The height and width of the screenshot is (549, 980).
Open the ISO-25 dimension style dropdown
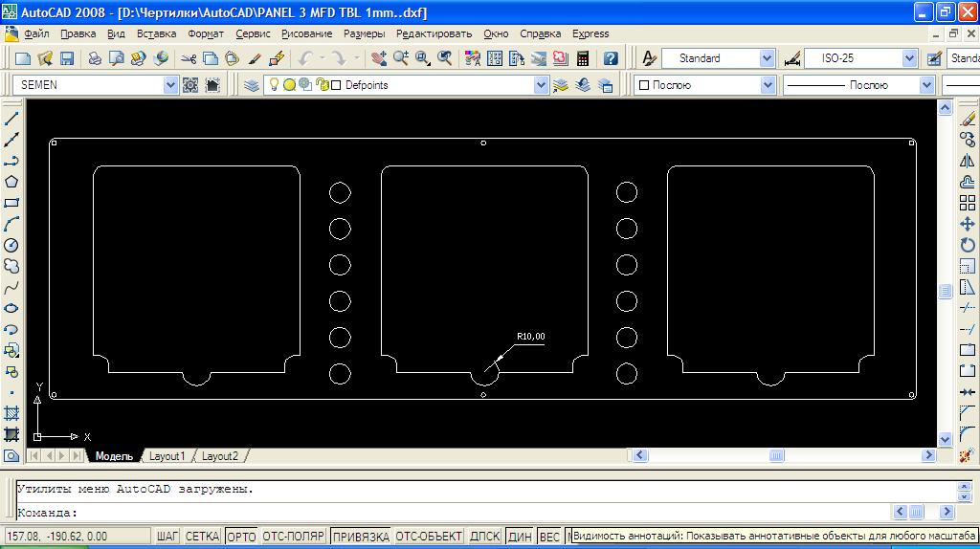click(x=910, y=58)
